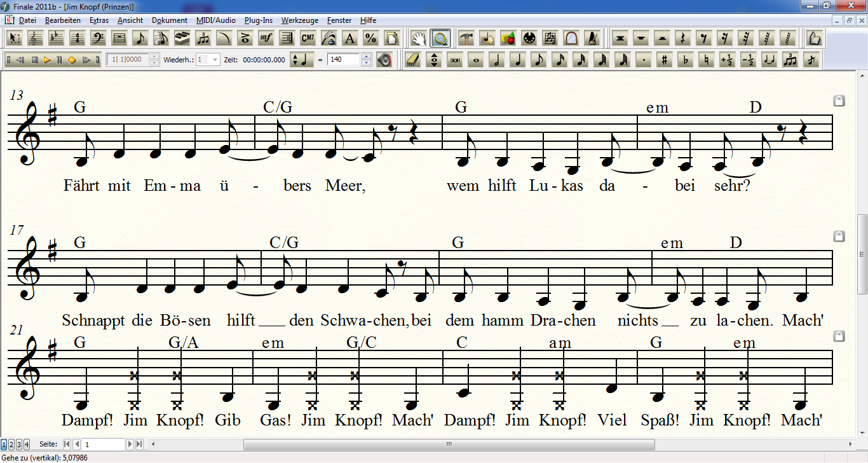The image size is (868, 463).
Task: Pick the sharp accidental icon
Action: pos(664,60)
